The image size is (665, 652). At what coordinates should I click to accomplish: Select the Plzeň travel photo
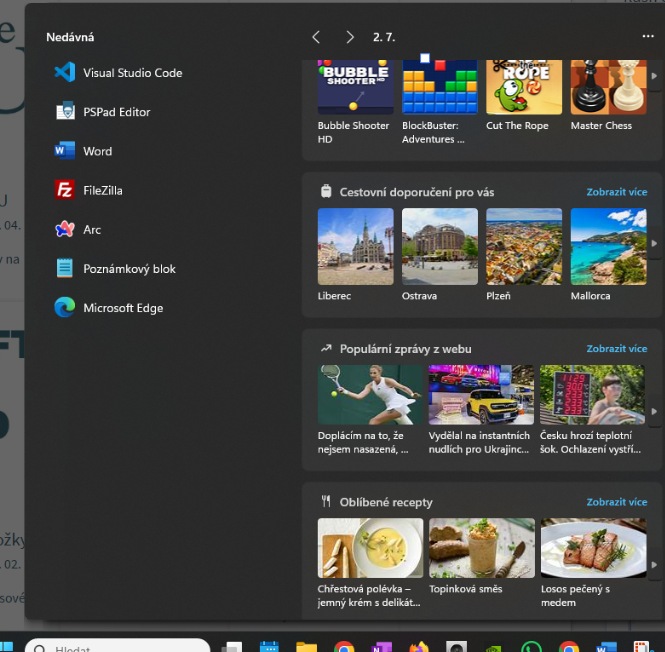(x=524, y=246)
